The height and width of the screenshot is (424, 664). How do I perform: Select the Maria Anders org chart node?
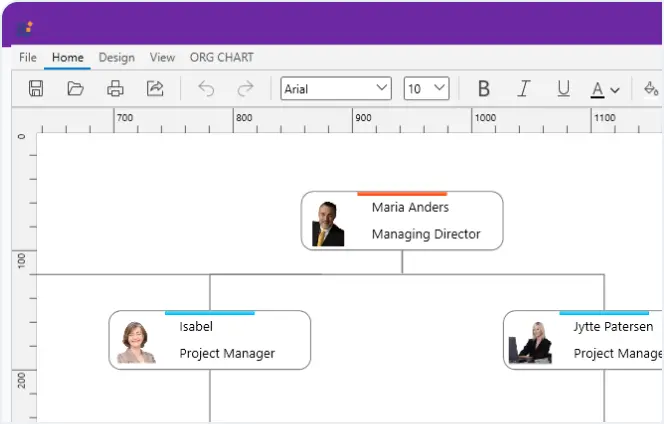(402, 221)
